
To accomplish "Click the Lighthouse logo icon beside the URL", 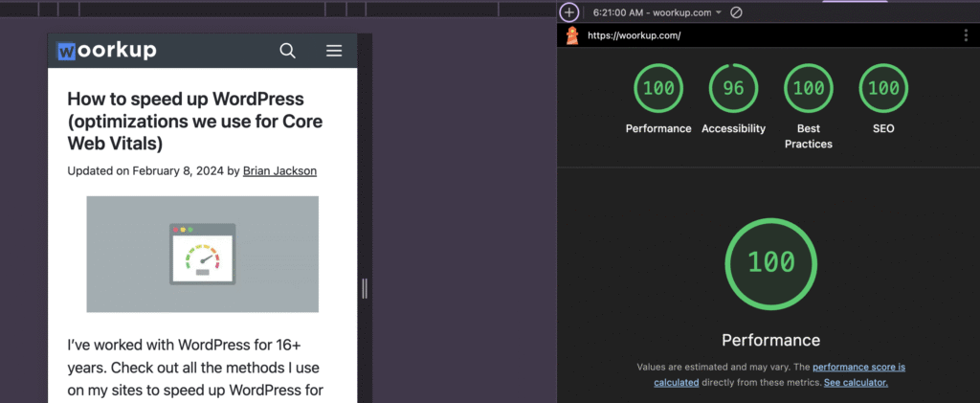I will [572, 35].
